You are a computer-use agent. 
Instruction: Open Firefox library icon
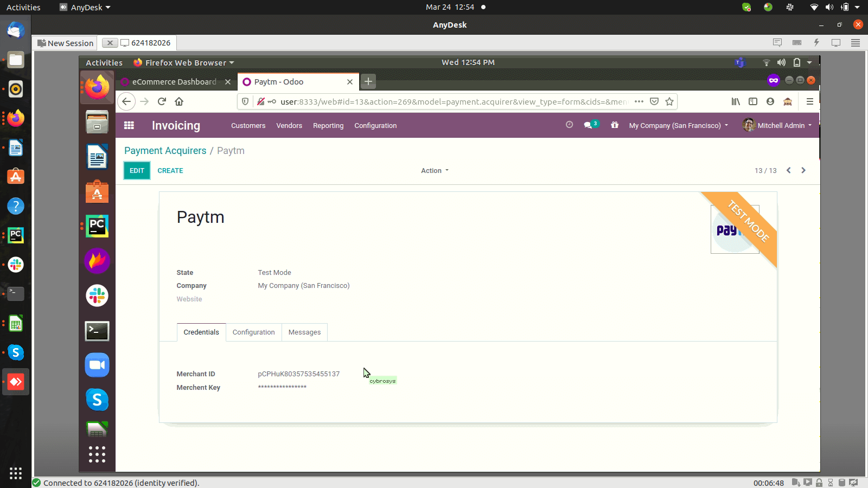pos(736,101)
